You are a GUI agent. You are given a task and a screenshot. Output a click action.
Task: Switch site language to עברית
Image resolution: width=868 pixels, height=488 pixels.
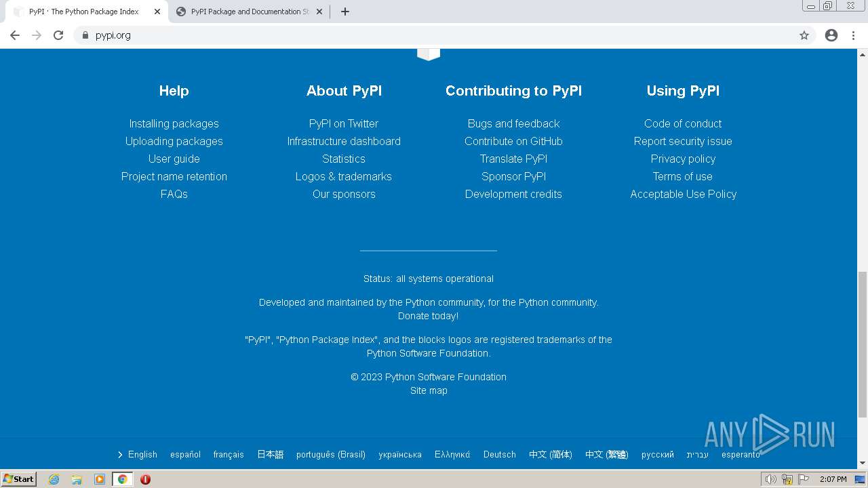[x=697, y=454]
